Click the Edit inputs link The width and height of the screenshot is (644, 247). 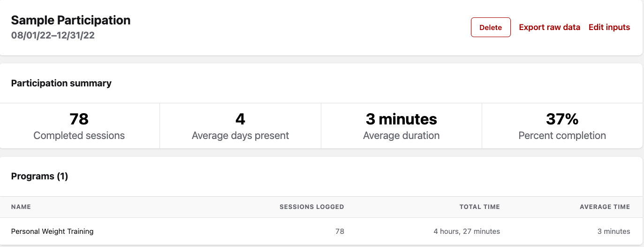click(609, 27)
